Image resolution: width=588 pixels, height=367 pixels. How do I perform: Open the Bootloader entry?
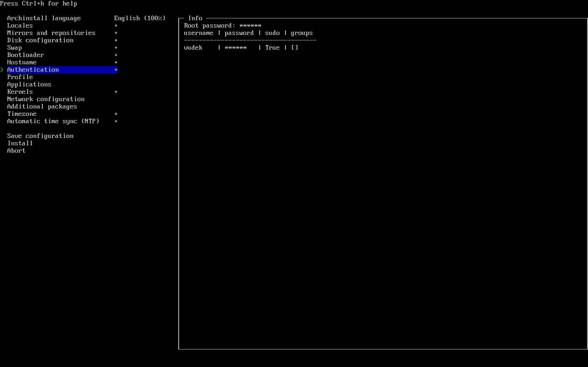click(x=26, y=55)
